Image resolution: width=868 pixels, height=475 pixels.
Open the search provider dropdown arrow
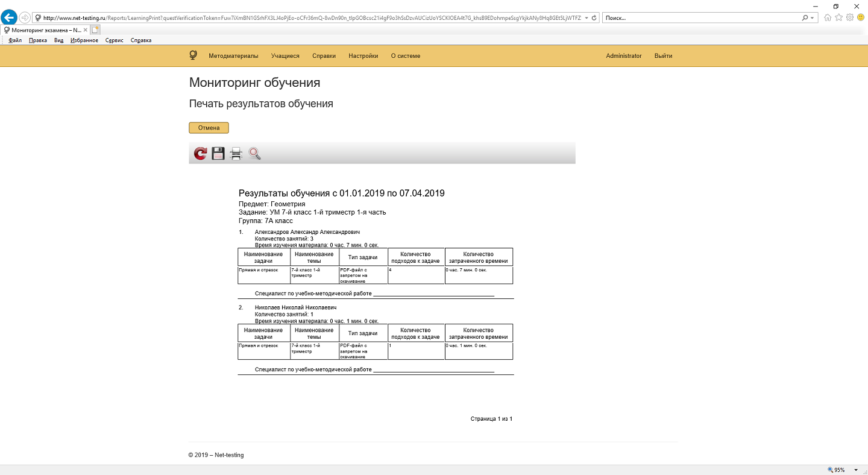pyautogui.click(x=813, y=18)
